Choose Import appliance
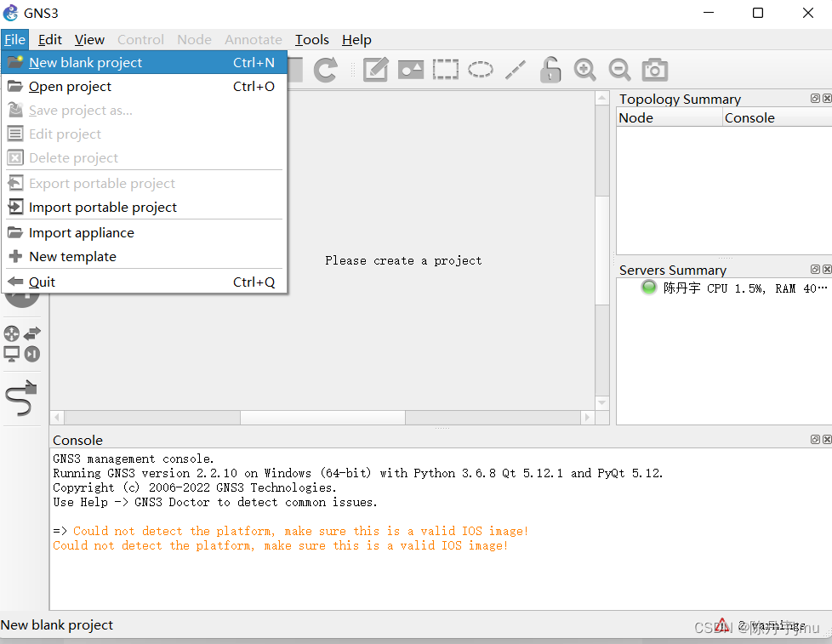Viewport: 832px width, 644px height. 145,233
